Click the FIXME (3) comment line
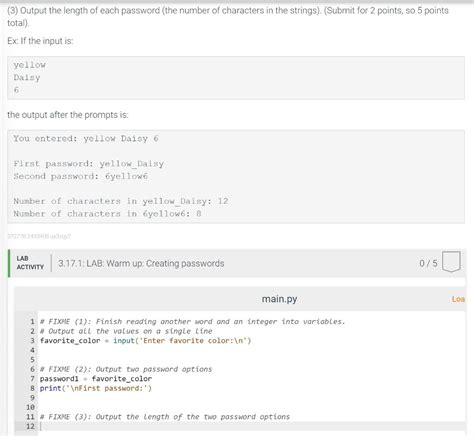474x436 pixels. pos(165,417)
